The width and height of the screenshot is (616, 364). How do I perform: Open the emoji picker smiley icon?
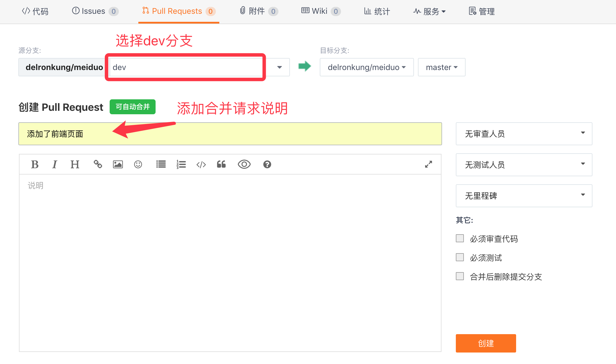click(x=138, y=164)
